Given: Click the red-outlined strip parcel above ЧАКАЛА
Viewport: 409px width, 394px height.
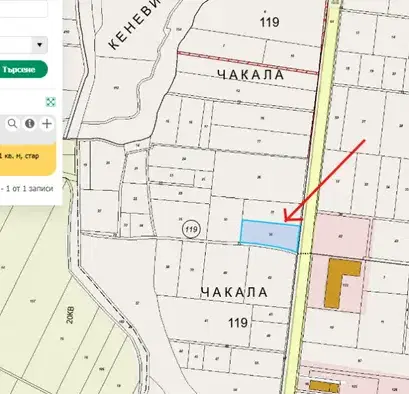Looking at the screenshot, I should click(248, 63).
